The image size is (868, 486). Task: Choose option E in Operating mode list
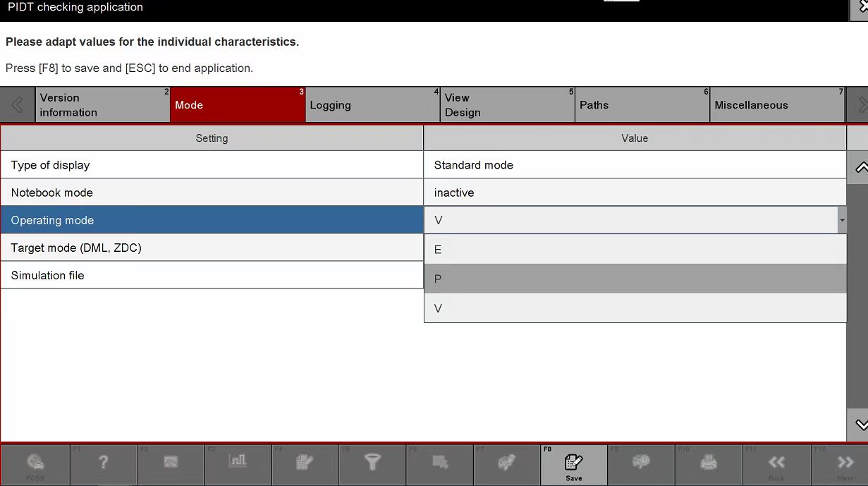(x=635, y=250)
